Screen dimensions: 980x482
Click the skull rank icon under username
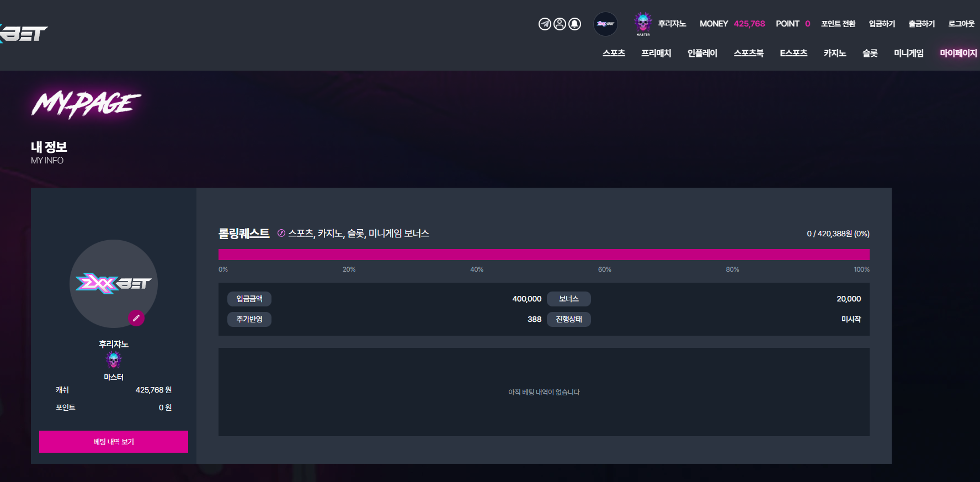[114, 360]
